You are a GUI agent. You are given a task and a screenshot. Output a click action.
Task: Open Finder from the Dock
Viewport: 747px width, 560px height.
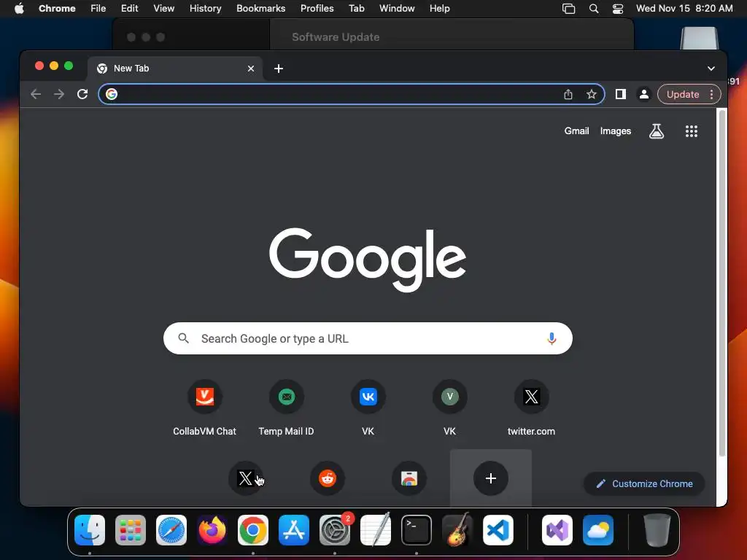pos(90,530)
